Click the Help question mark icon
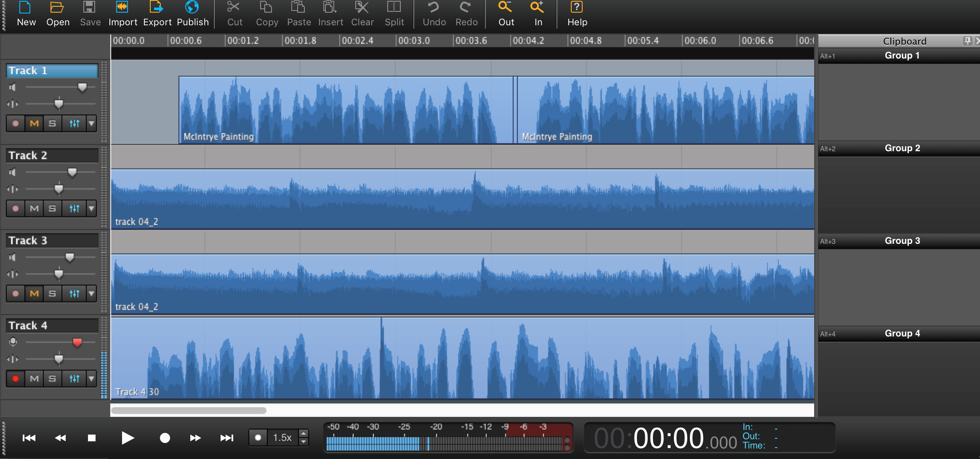The width and height of the screenshot is (980, 459). (577, 8)
